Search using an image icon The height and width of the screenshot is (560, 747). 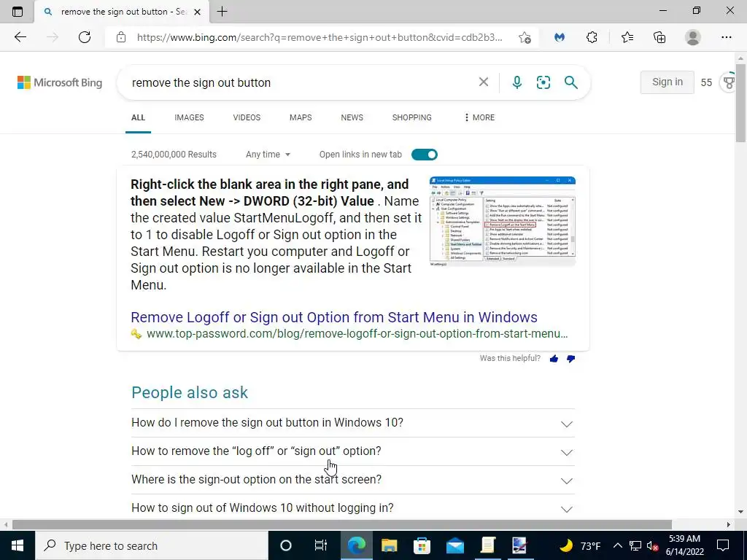pos(543,82)
